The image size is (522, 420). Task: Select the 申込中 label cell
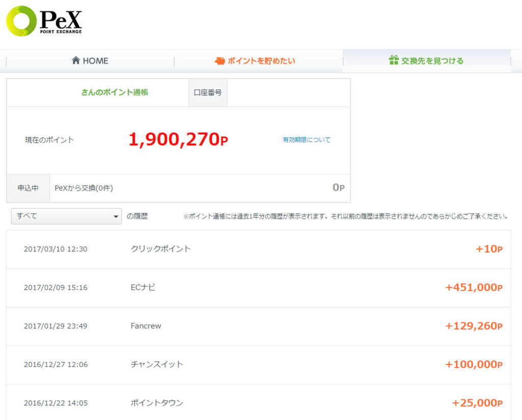pyautogui.click(x=28, y=188)
